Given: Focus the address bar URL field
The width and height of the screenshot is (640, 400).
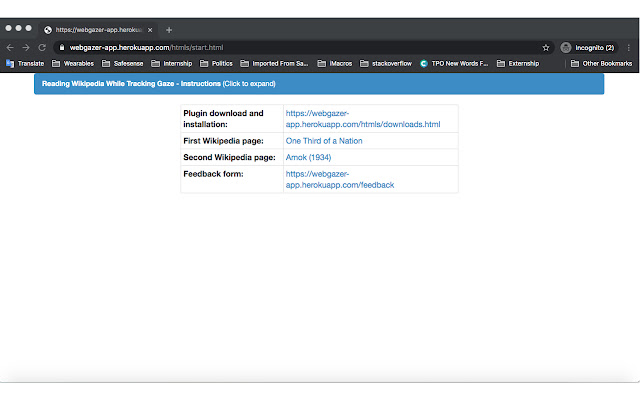Looking at the screenshot, I should (302, 48).
